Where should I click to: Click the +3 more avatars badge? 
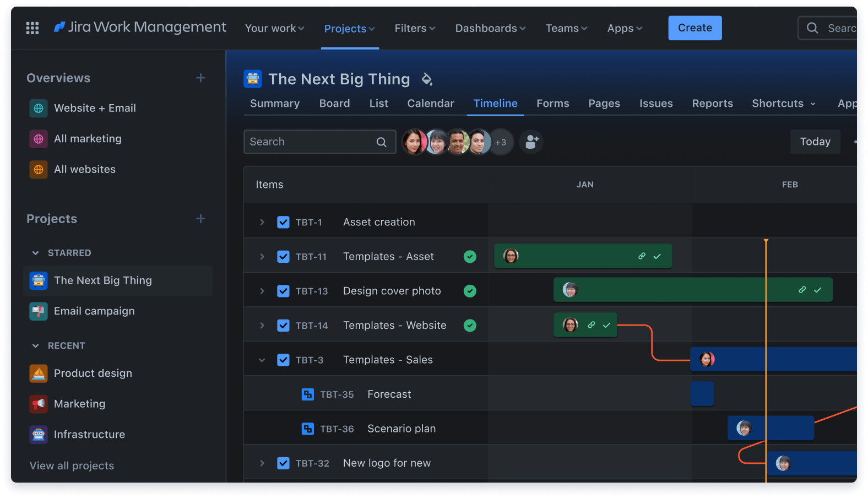[x=501, y=142]
